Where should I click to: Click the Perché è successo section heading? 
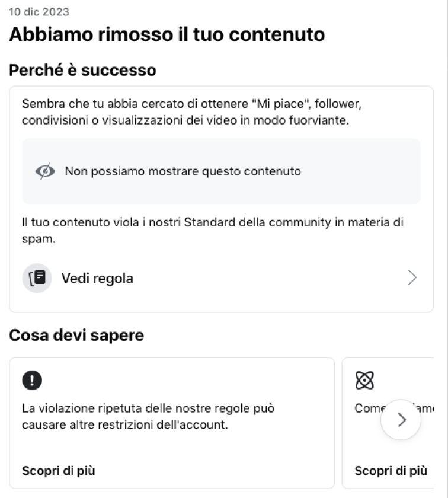(x=82, y=70)
